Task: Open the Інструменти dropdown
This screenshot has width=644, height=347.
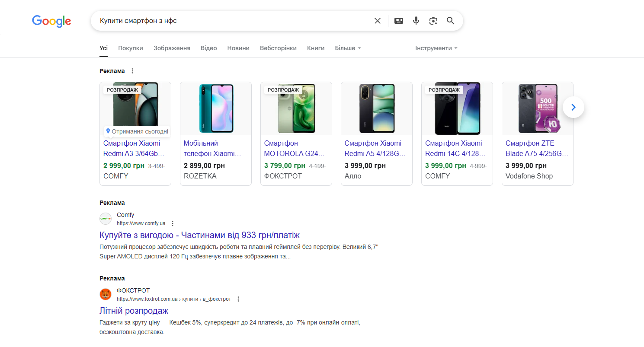Action: pyautogui.click(x=436, y=48)
